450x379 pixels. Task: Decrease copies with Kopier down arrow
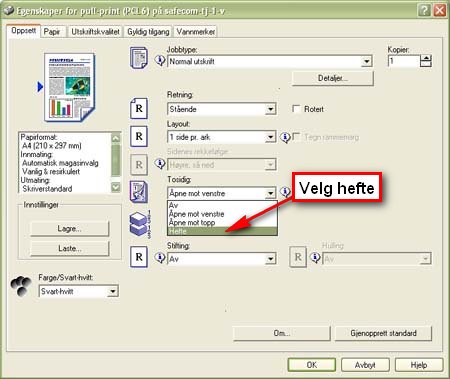pyautogui.click(x=426, y=64)
